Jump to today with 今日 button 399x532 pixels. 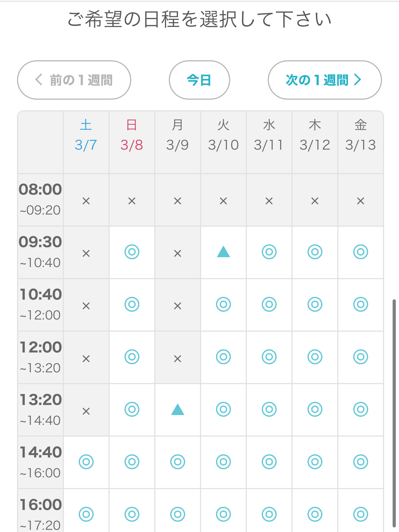pyautogui.click(x=199, y=80)
